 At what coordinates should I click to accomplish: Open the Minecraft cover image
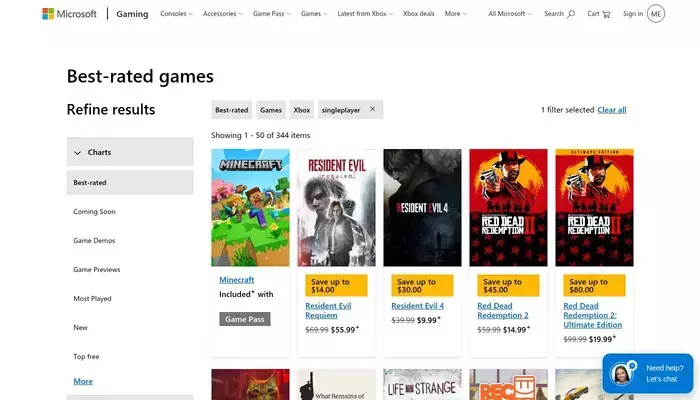pyautogui.click(x=250, y=208)
